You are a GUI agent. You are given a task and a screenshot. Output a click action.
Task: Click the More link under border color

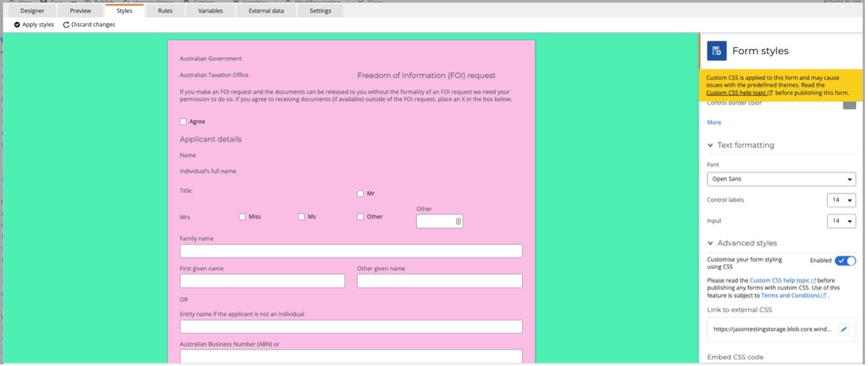click(x=716, y=123)
